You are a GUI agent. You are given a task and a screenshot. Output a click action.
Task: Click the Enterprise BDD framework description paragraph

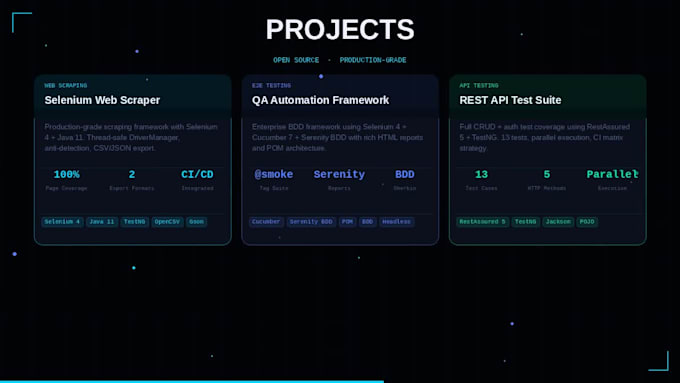(x=337, y=137)
